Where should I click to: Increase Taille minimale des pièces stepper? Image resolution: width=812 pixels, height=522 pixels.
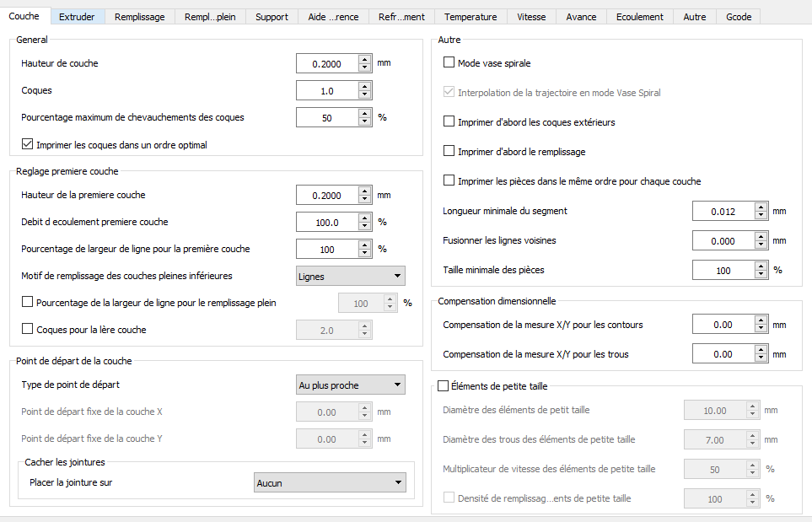tap(761, 266)
